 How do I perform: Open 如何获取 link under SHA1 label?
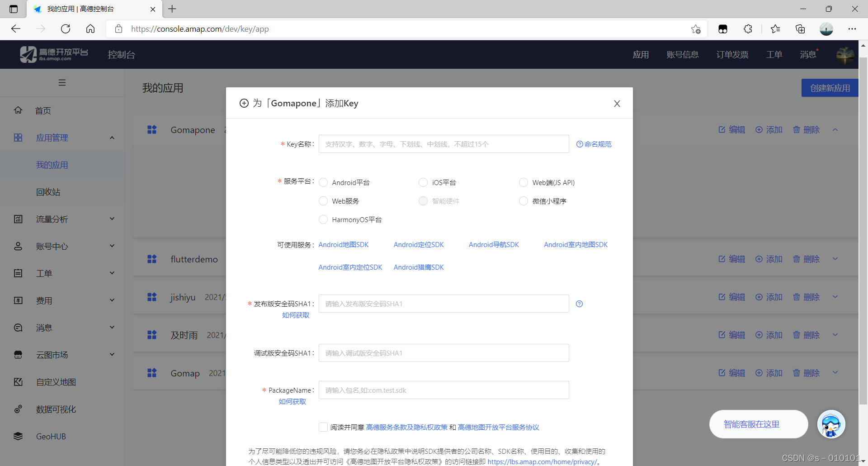point(296,315)
